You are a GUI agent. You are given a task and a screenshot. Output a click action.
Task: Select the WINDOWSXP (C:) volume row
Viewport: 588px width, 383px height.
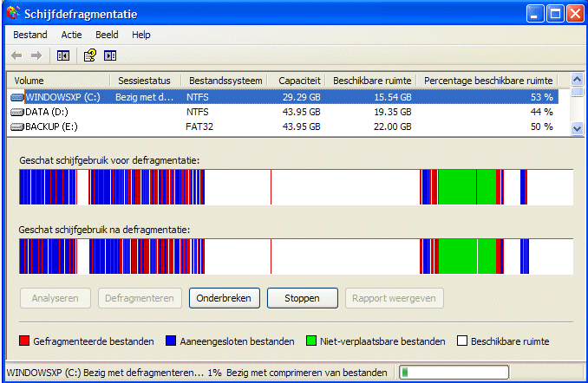[283, 97]
